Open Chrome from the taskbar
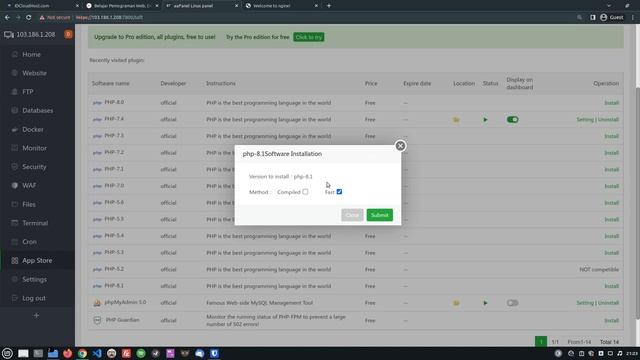Viewport: 640px width, 360px height. [82, 353]
